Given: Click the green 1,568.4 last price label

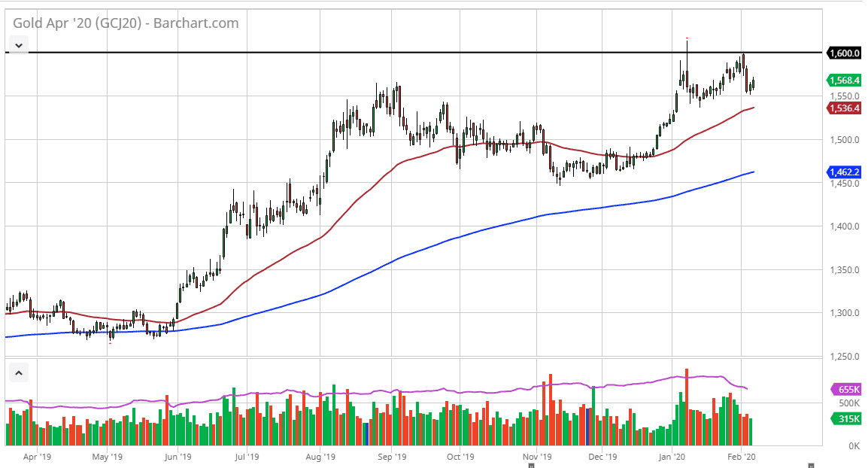Looking at the screenshot, I should pos(845,80).
